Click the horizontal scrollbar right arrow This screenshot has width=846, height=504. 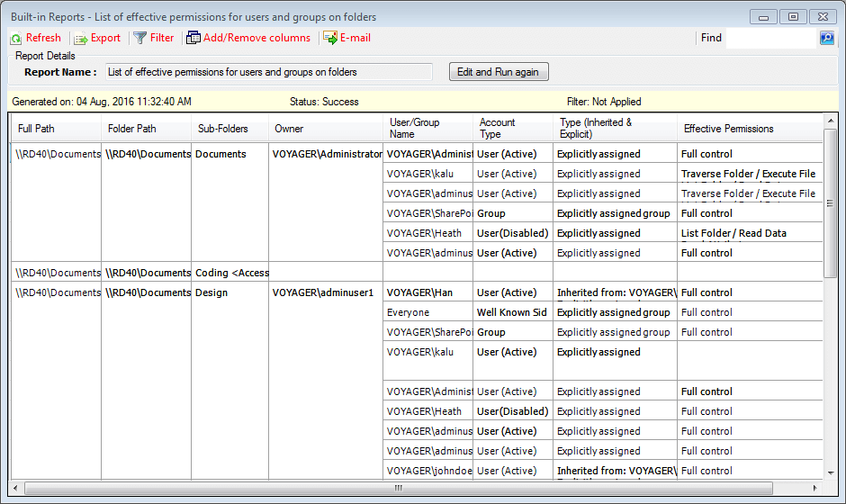(x=814, y=488)
